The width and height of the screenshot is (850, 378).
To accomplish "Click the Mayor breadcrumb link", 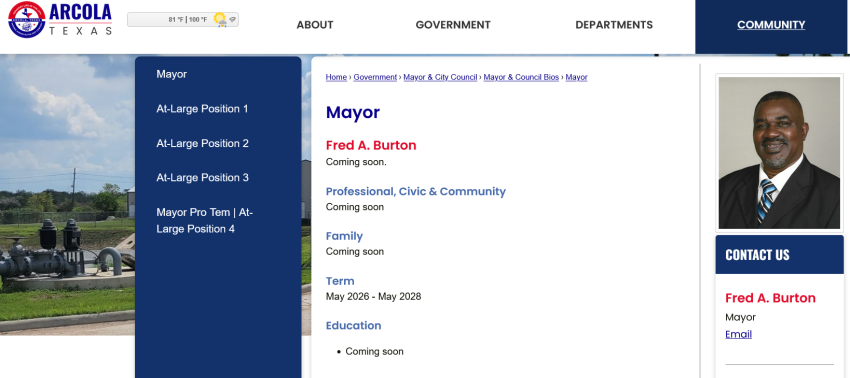I will (x=576, y=78).
